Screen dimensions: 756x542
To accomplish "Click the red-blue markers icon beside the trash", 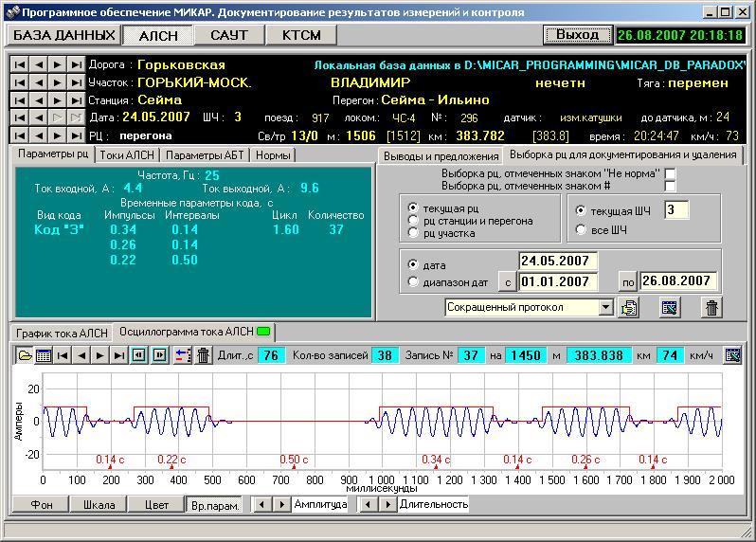I will pyautogui.click(x=183, y=355).
